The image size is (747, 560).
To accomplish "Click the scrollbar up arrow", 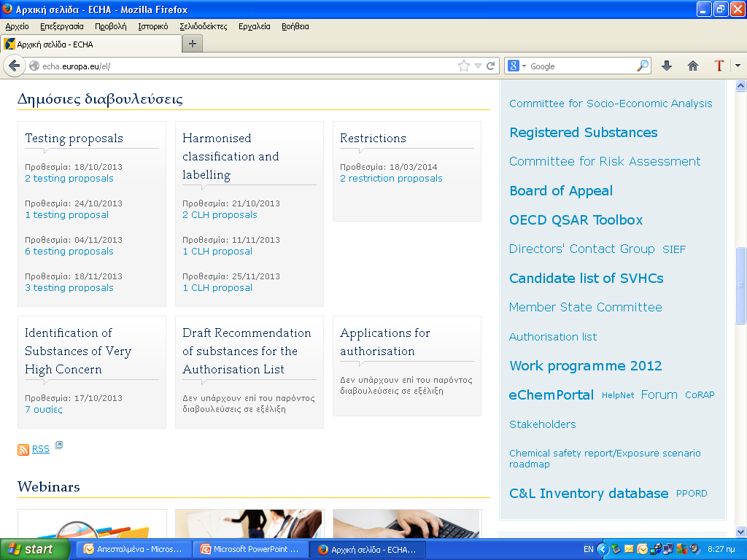I will click(x=740, y=86).
